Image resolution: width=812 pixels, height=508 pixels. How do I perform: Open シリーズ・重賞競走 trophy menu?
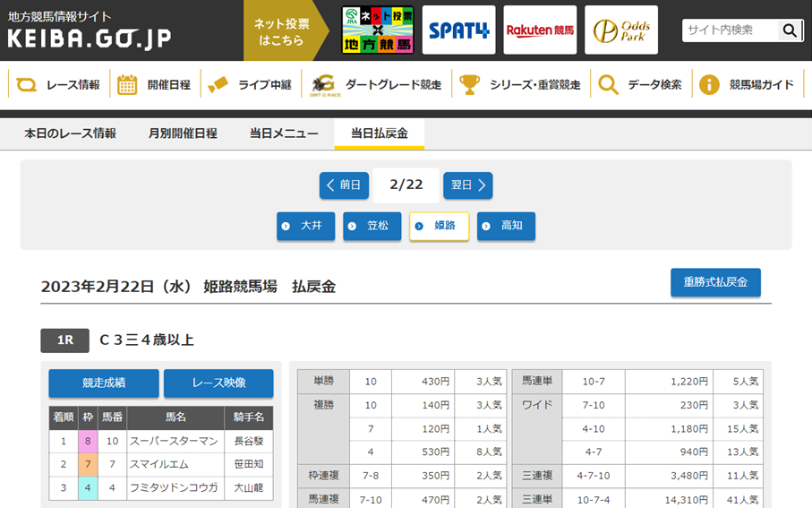point(520,85)
